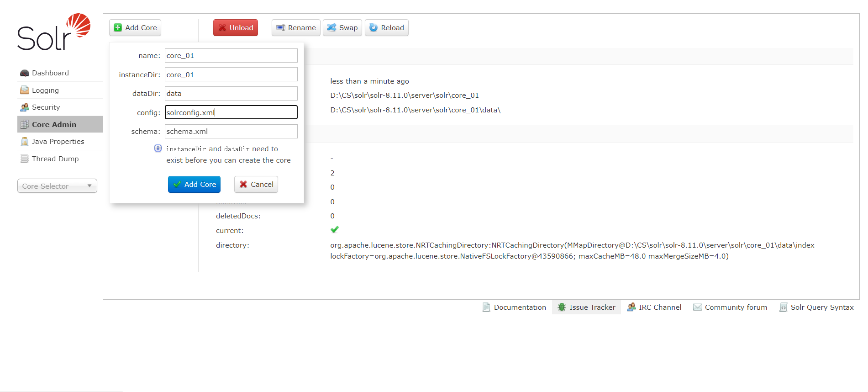Click the 'directory:' label
868x392 pixels.
point(232,245)
